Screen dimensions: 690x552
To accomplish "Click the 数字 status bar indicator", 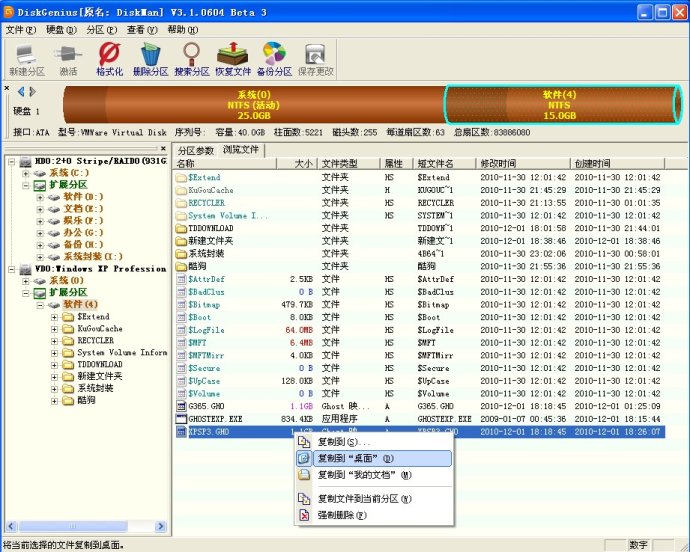I will (638, 545).
